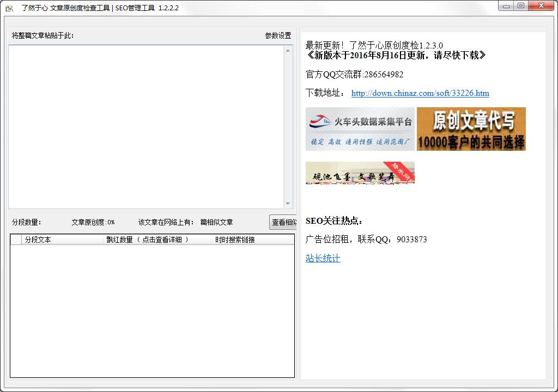Click the row selector header cell in the table
The width and height of the screenshot is (558, 392).
click(x=16, y=240)
